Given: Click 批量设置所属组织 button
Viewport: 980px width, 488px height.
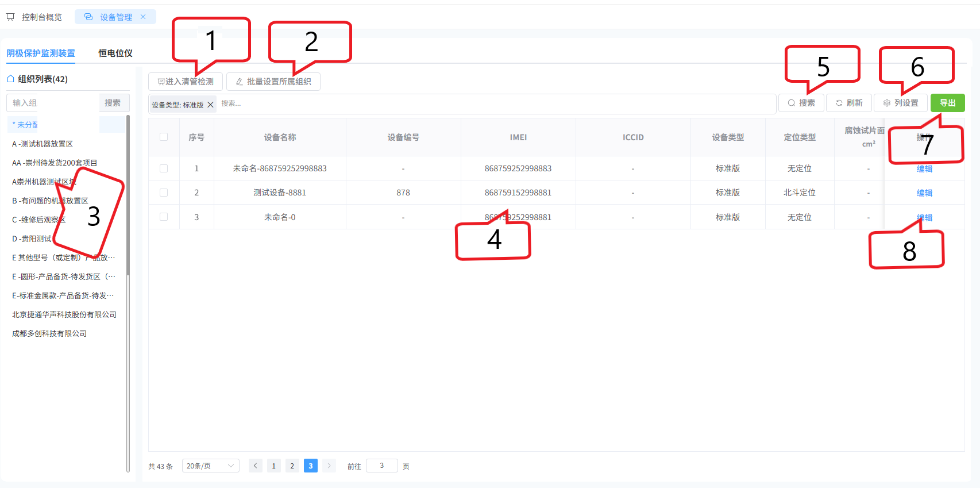Looking at the screenshot, I should click(273, 82).
